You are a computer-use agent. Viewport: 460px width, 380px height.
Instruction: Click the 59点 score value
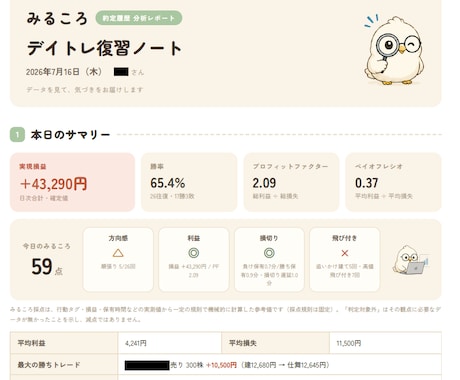point(47,267)
